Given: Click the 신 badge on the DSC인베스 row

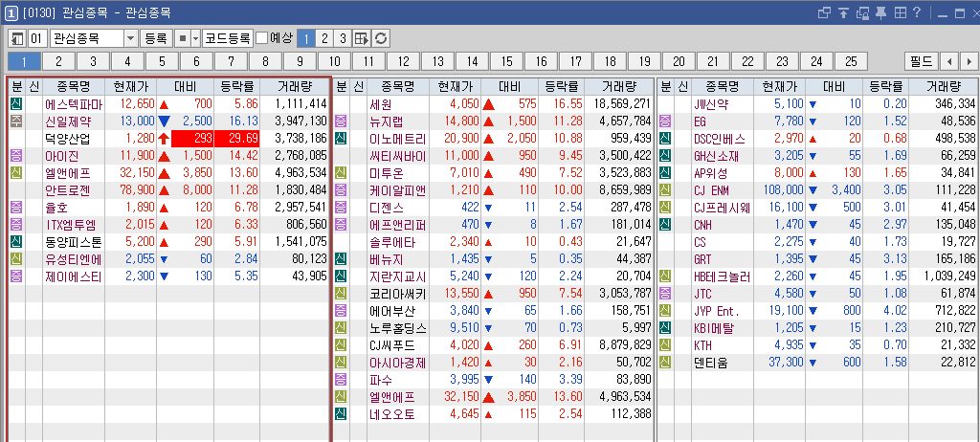Looking at the screenshot, I should click(x=666, y=139).
